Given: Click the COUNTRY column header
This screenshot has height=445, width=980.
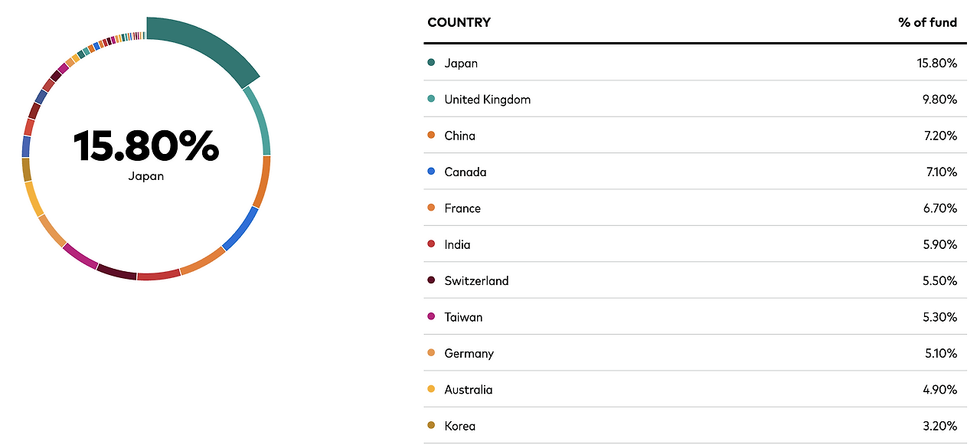Looking at the screenshot, I should point(459,22).
